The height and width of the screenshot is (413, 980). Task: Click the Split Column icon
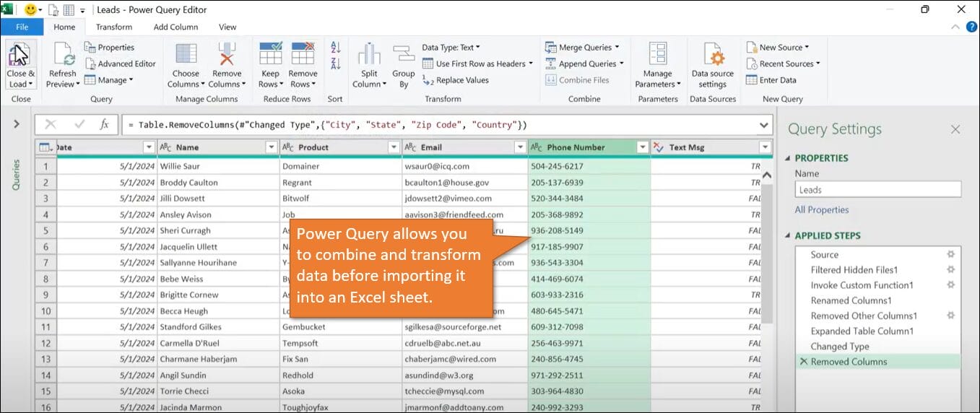[x=369, y=56]
